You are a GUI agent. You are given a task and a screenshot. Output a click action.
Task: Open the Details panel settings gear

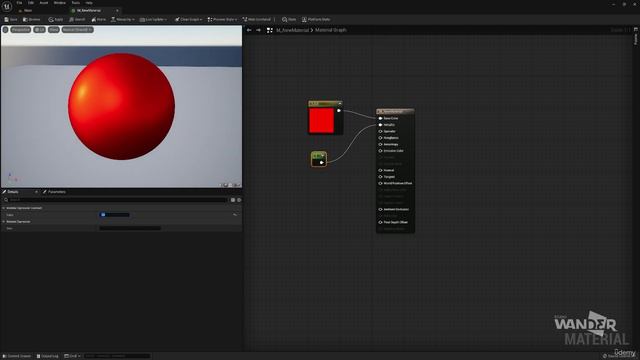pos(239,200)
